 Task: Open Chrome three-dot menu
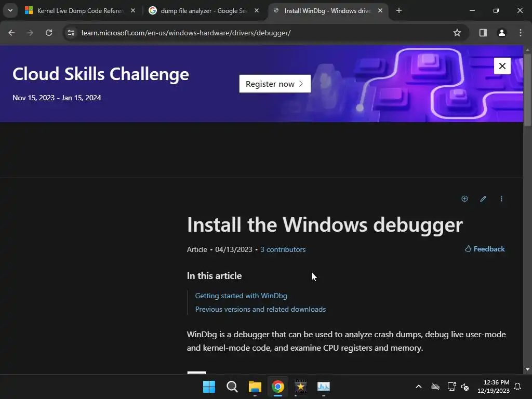coord(521,33)
